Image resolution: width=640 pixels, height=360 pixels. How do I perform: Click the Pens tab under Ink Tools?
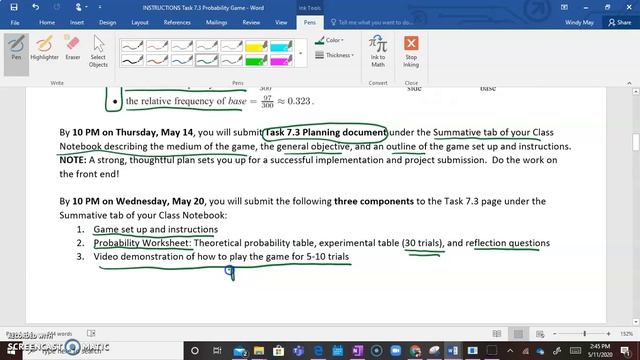click(309, 22)
